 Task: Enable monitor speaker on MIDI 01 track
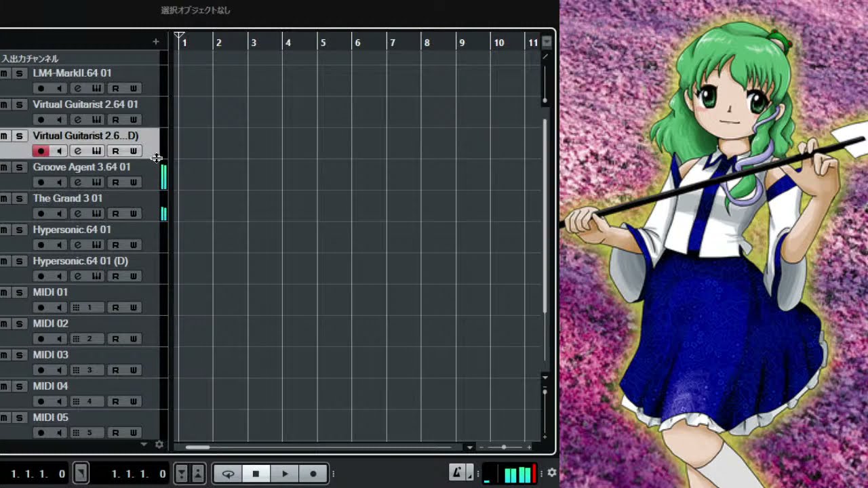59,308
